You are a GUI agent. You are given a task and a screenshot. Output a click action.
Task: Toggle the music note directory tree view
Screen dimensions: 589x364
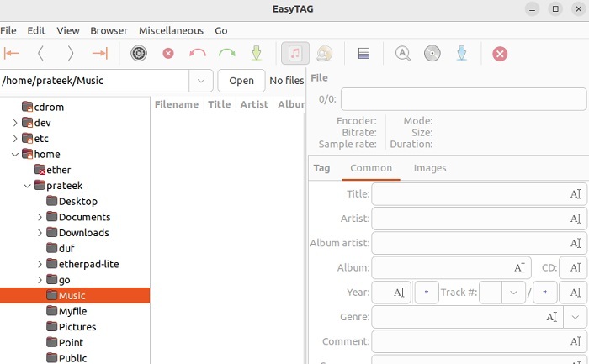[x=295, y=53]
